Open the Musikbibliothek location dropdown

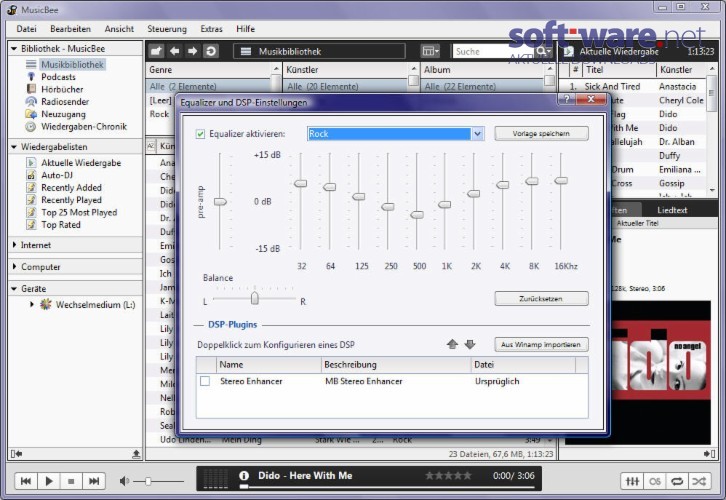319,51
